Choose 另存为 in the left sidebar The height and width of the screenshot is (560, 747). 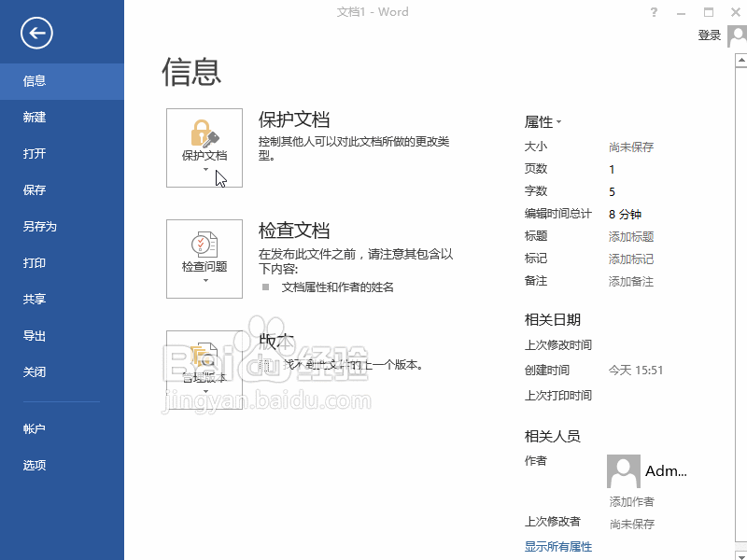62,226
